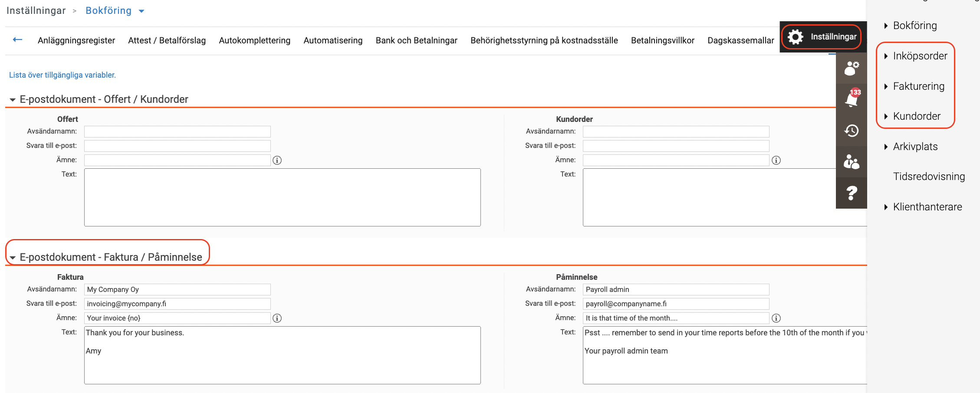This screenshot has height=393, width=980.
Task: Switch to Attest / Betalförslag tab
Action: click(167, 40)
